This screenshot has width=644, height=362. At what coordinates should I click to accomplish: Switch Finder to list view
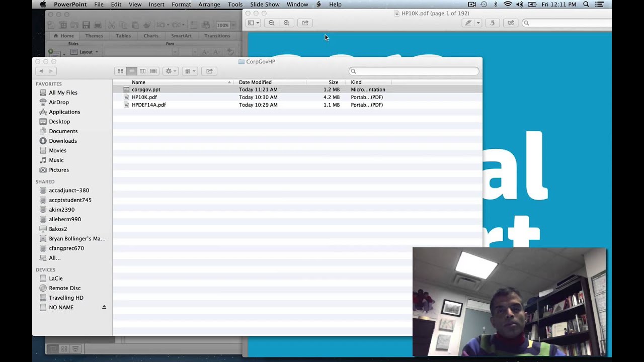pos(131,71)
